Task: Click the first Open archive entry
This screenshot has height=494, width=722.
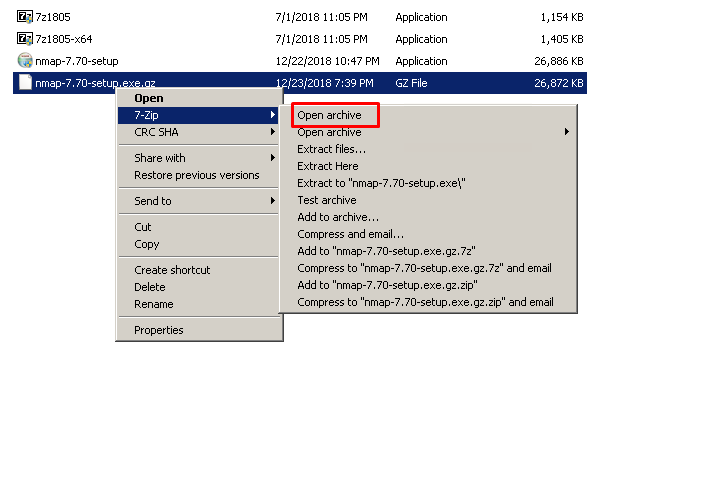Action: coord(428,115)
